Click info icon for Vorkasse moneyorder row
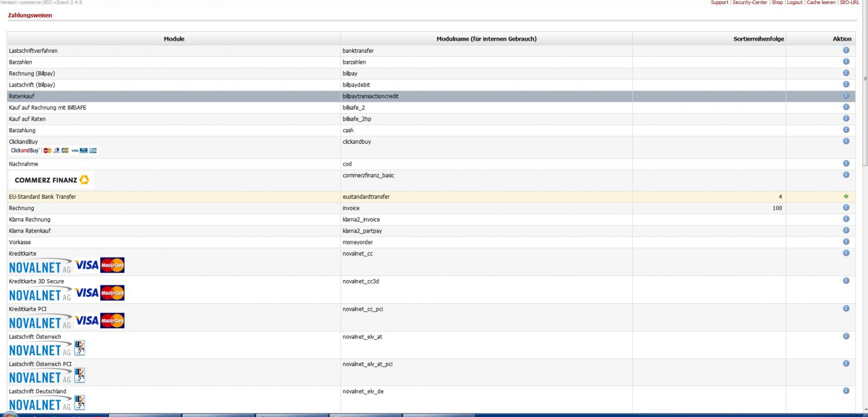 [x=845, y=242]
